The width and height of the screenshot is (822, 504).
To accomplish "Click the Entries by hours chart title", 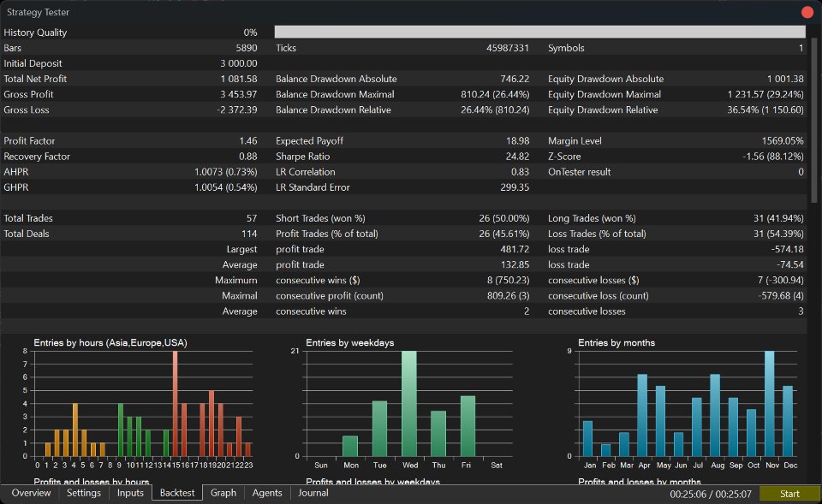I will tap(110, 342).
